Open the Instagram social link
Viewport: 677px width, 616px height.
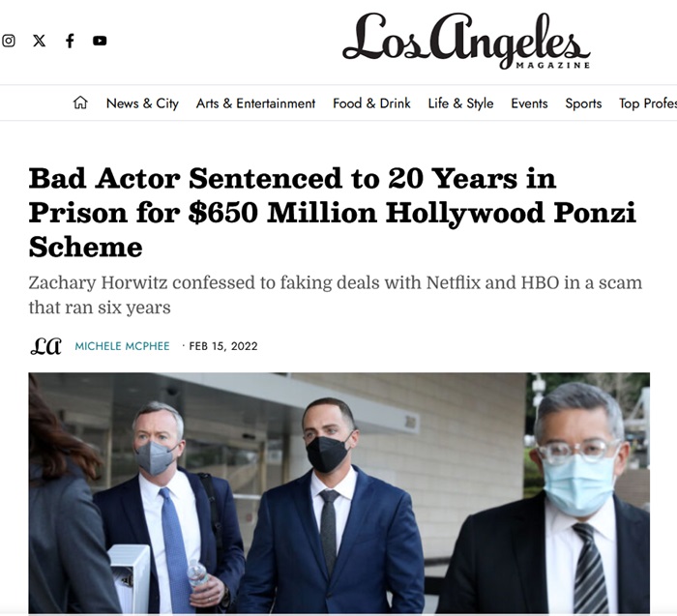[x=9, y=41]
